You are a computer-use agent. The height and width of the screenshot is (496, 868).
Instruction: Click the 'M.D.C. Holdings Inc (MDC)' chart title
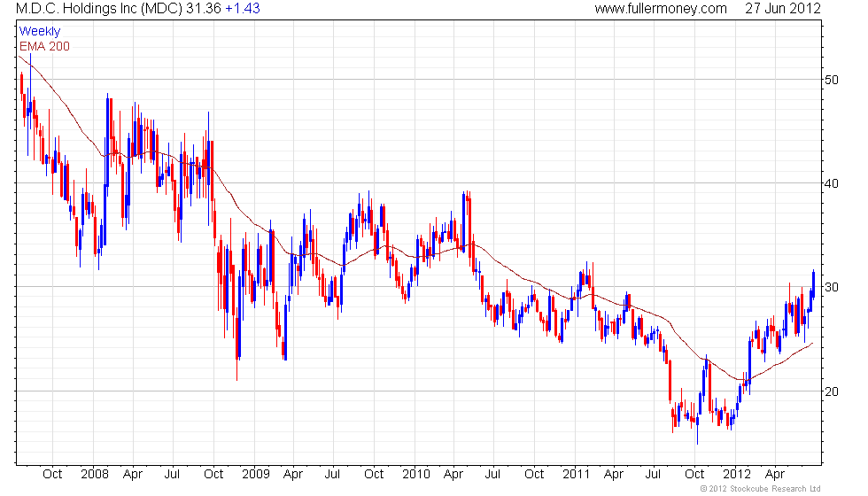tap(99, 9)
